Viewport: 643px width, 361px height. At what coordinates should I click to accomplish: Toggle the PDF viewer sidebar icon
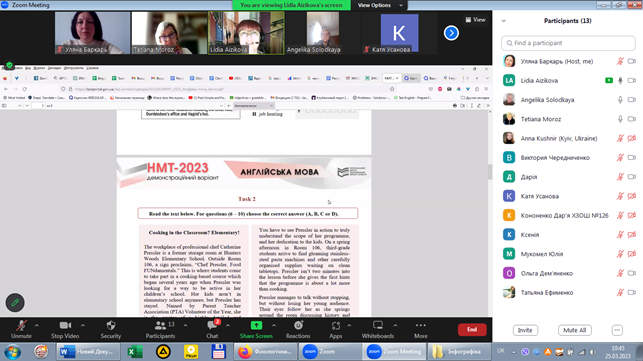[4, 105]
